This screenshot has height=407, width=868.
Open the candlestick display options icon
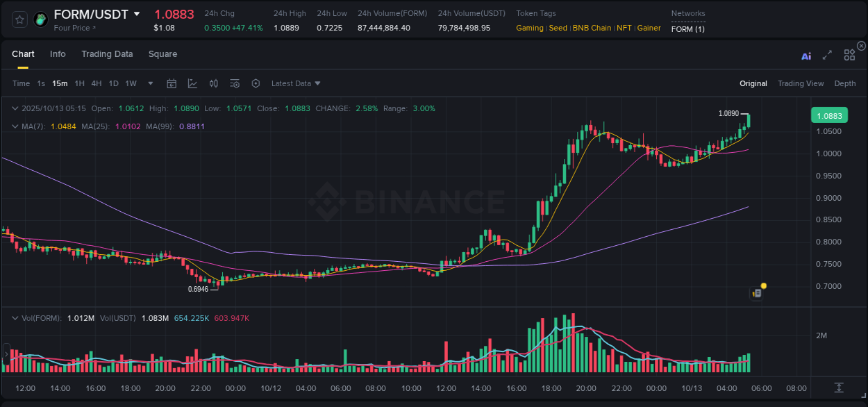click(x=213, y=83)
